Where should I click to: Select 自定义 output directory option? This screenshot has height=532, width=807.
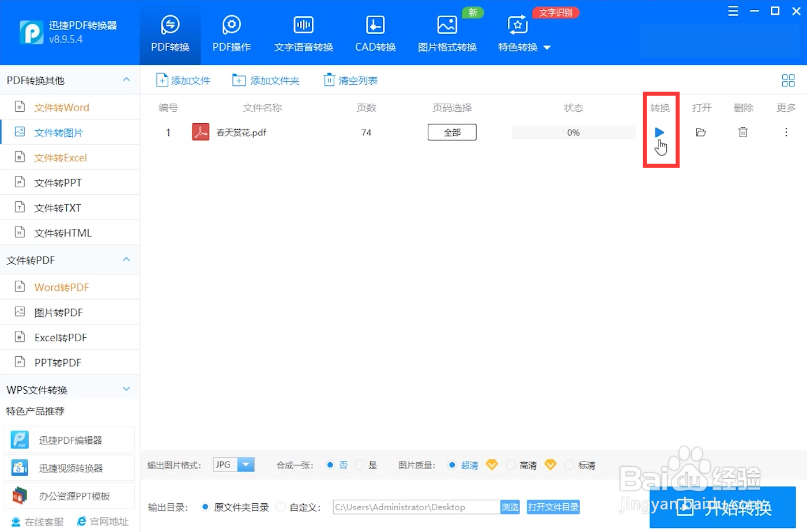pos(280,507)
